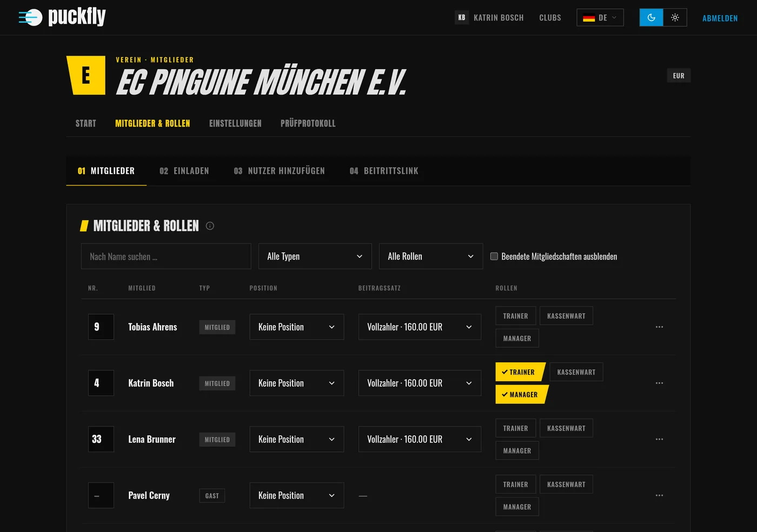Open more actions for Tobias Ahrens
This screenshot has width=757, height=532.
coord(659,327)
